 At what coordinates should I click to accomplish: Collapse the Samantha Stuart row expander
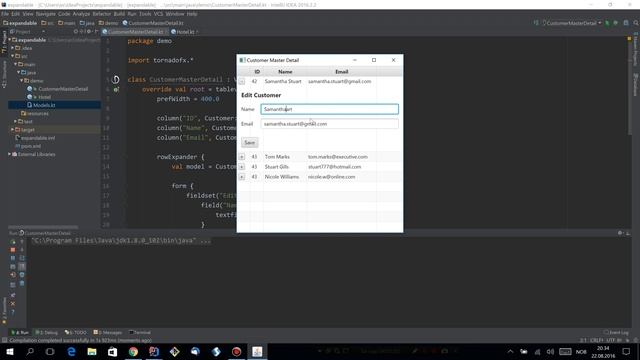pyautogui.click(x=242, y=82)
